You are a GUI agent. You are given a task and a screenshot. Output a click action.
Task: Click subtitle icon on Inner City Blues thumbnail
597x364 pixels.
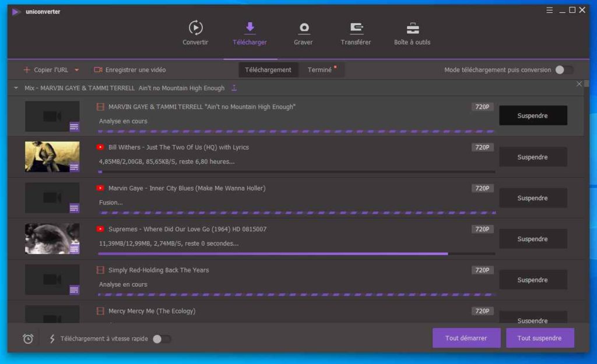tap(74, 208)
